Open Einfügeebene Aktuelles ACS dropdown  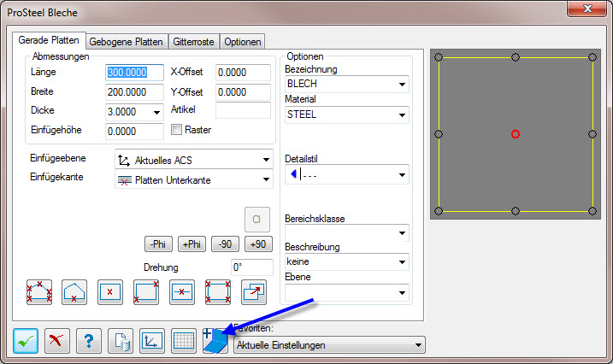click(x=194, y=159)
